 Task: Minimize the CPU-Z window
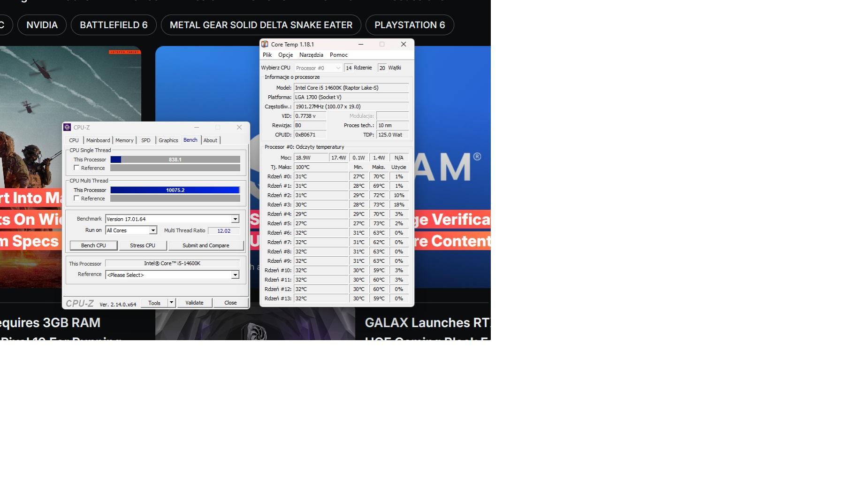197,127
